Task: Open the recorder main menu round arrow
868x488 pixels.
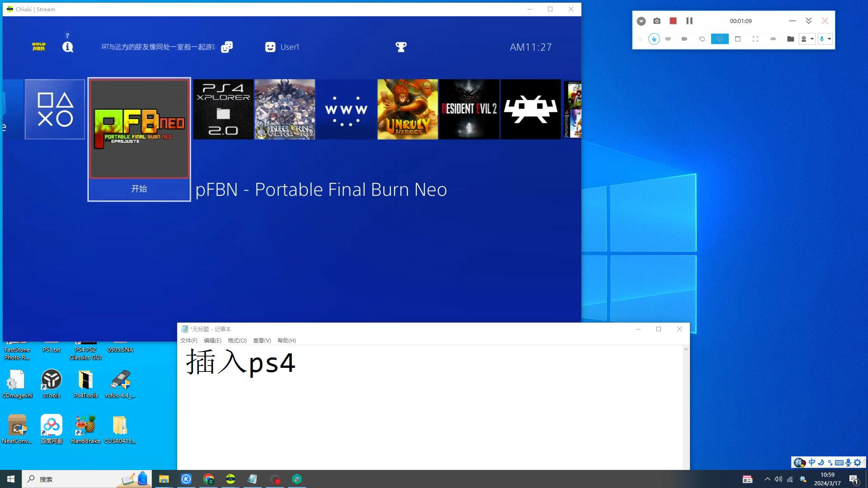Action: pyautogui.click(x=641, y=21)
